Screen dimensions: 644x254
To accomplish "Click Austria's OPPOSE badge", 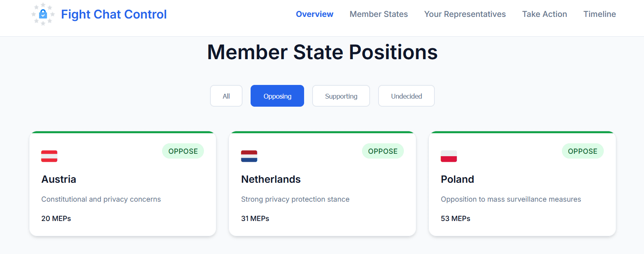I will click(x=183, y=151).
